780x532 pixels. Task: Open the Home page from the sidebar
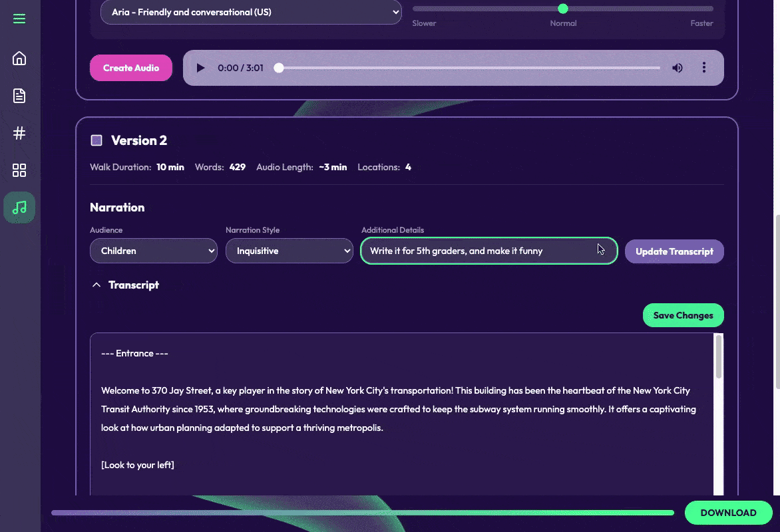(19, 59)
